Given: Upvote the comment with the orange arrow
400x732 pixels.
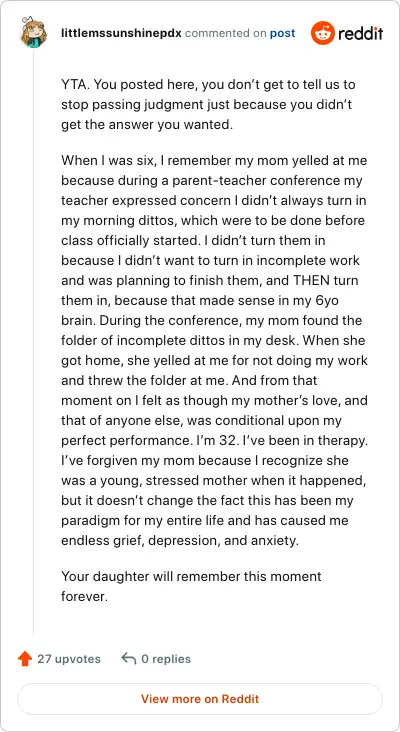Looking at the screenshot, I should [x=25, y=659].
